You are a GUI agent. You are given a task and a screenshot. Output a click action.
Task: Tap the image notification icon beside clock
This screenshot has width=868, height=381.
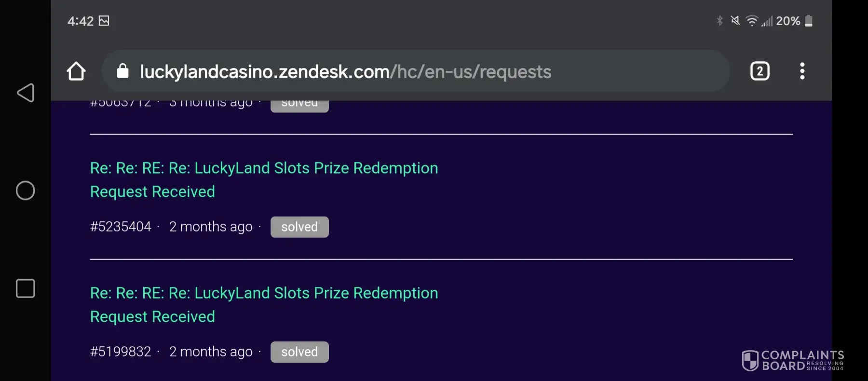point(104,21)
